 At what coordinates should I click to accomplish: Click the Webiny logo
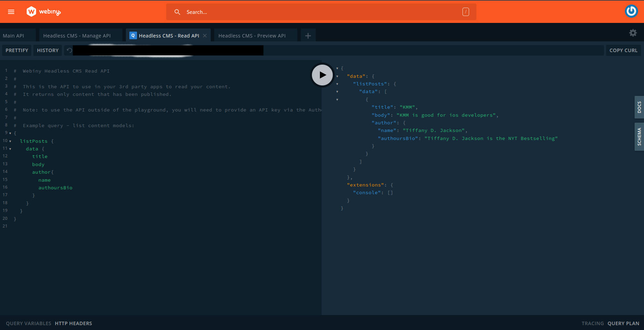[31, 11]
